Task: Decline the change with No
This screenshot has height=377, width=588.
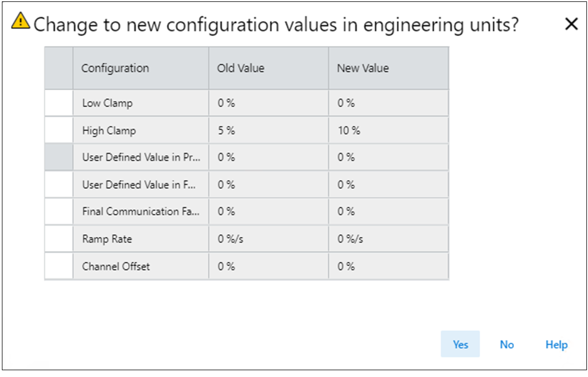Action: click(507, 344)
